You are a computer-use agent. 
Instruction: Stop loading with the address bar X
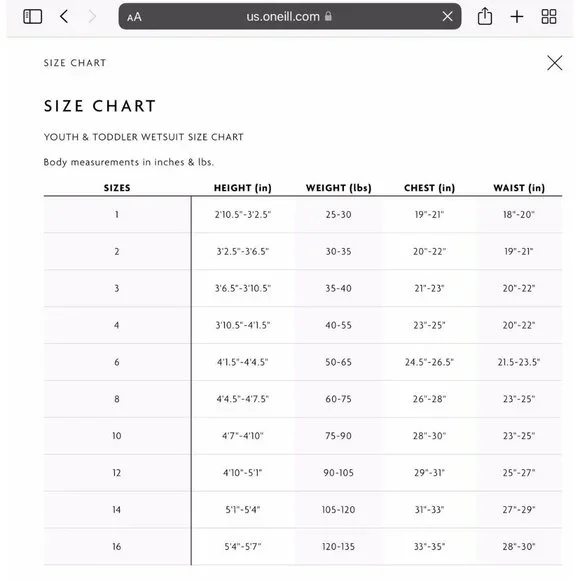tap(448, 16)
